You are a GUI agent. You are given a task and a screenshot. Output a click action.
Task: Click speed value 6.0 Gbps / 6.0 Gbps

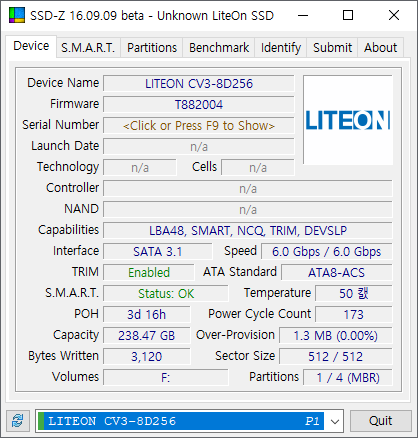click(327, 252)
